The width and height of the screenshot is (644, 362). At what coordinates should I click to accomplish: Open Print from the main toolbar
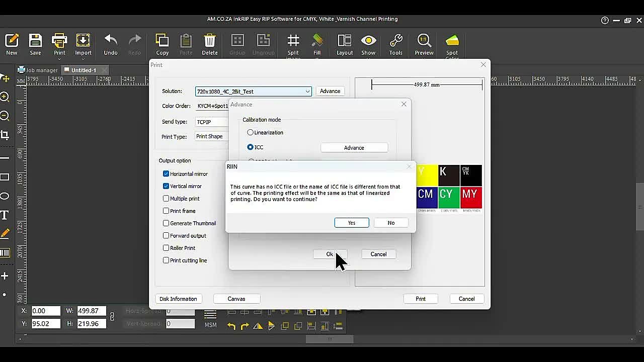(x=59, y=44)
